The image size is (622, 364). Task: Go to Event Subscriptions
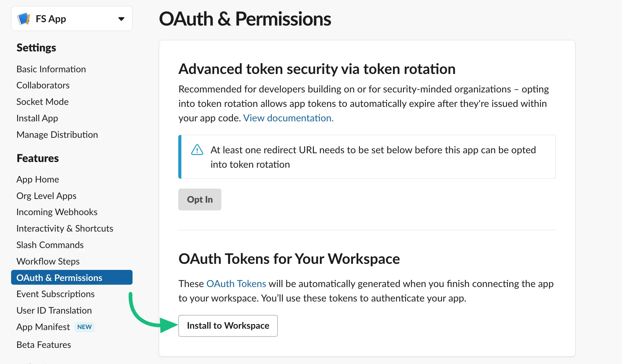point(55,294)
